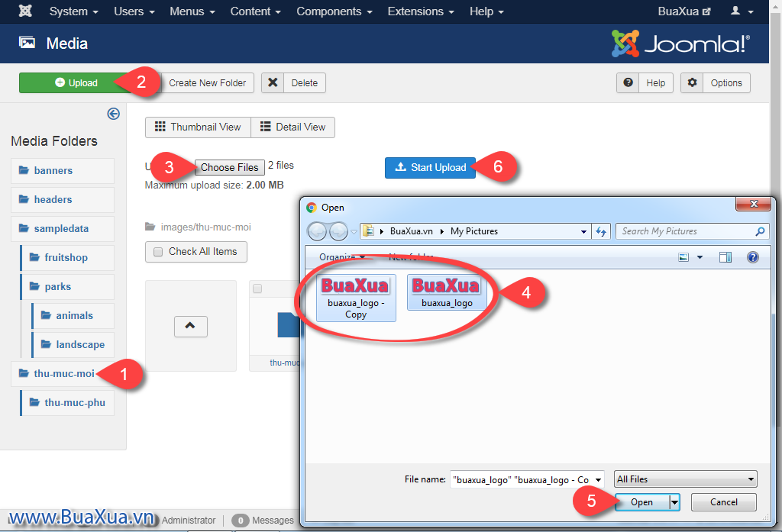Open the headers media folder
The width and height of the screenshot is (782, 532).
tap(63, 199)
